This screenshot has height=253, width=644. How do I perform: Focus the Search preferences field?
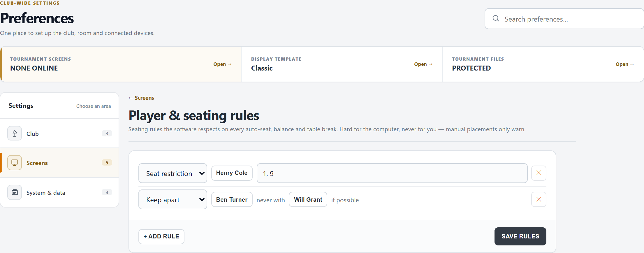pyautogui.click(x=564, y=19)
